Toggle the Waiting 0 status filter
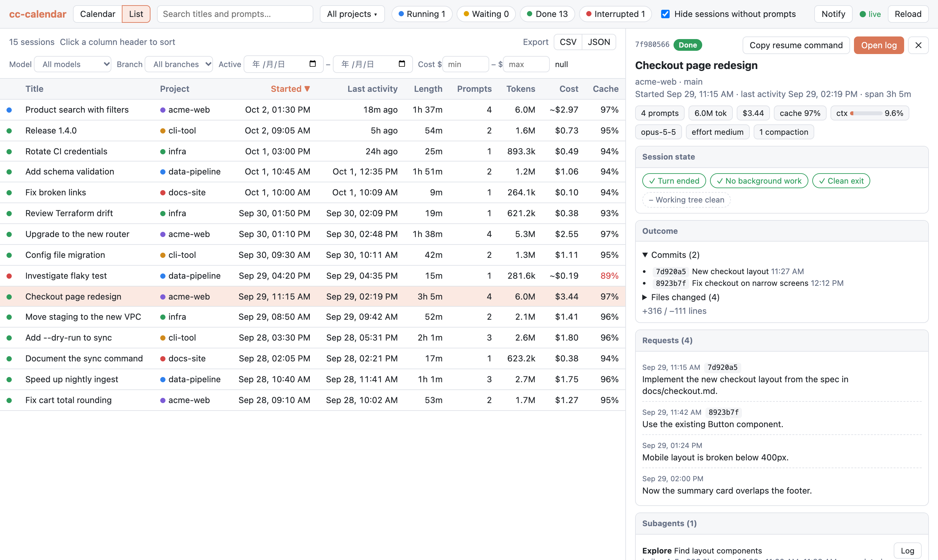Image resolution: width=938 pixels, height=560 pixels. [x=486, y=14]
